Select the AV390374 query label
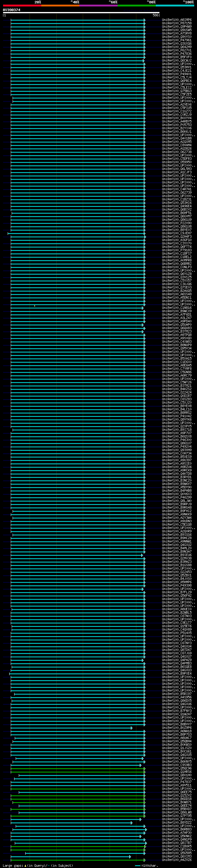Image resolution: width=197 pixels, height=868 pixels. (11, 10)
